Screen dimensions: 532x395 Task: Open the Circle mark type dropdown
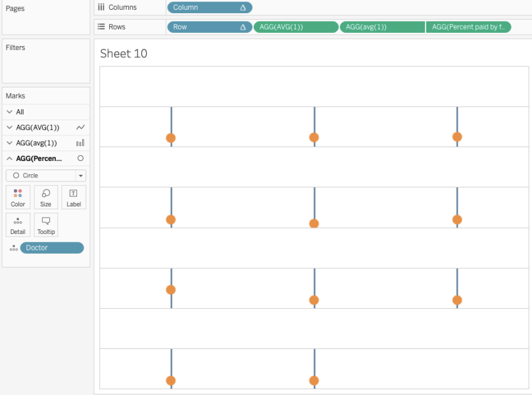[x=45, y=175]
